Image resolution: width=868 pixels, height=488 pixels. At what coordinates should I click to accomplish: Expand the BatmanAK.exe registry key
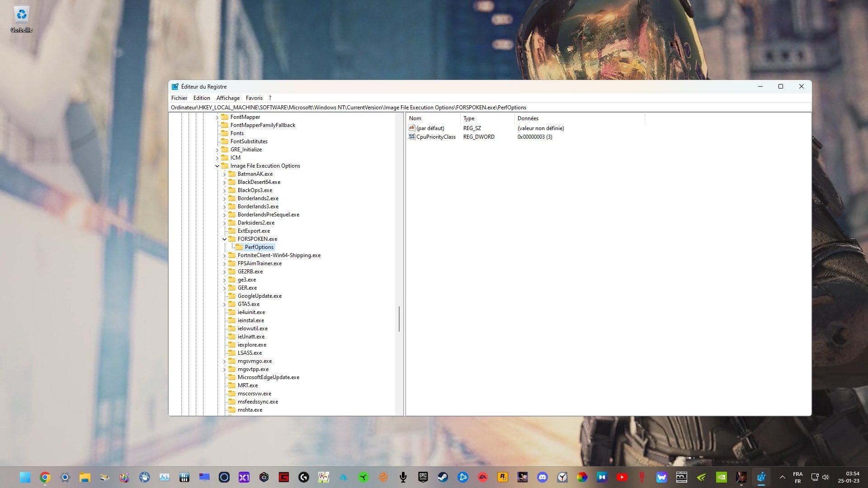(224, 174)
